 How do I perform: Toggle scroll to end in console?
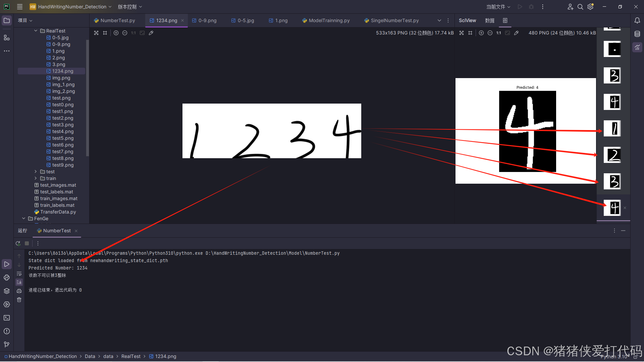click(x=19, y=282)
